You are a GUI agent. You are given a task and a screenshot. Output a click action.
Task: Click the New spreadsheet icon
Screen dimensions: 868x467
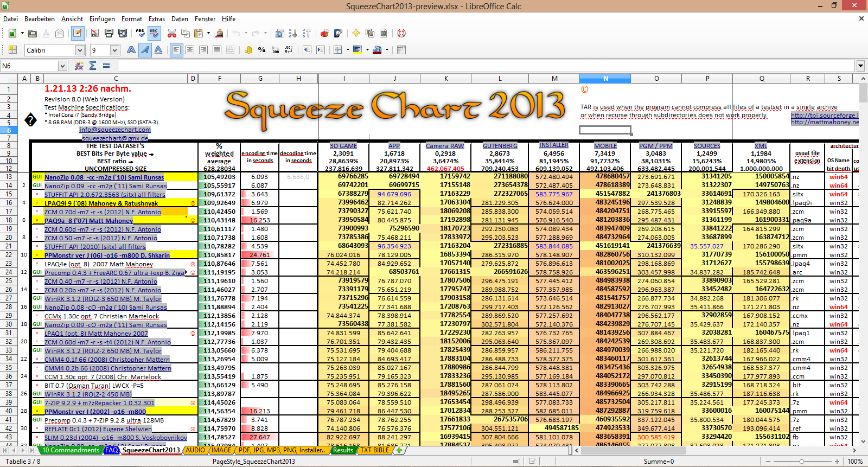point(12,33)
